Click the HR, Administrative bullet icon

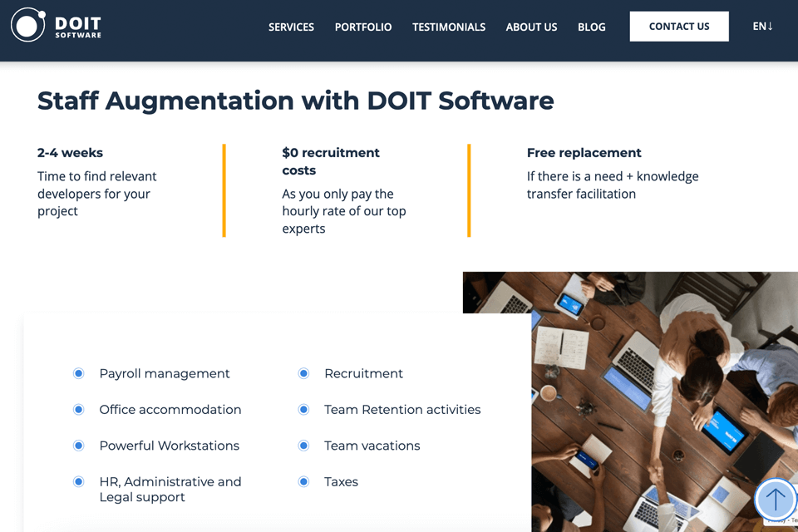(x=78, y=481)
